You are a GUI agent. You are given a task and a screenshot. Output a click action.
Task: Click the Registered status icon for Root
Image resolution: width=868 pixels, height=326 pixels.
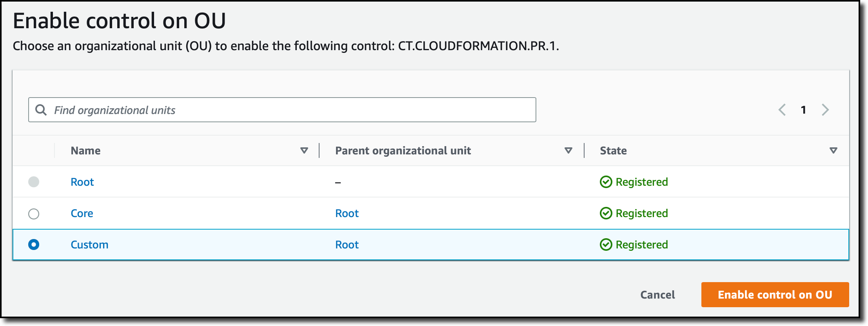point(606,182)
